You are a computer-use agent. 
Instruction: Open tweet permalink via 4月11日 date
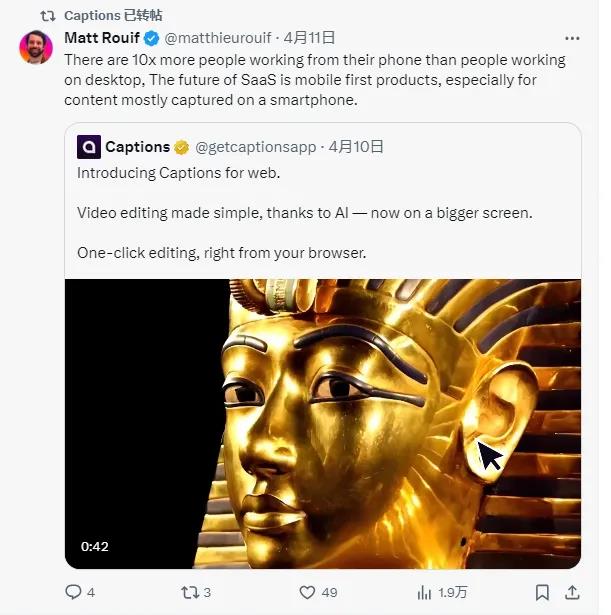coord(309,38)
